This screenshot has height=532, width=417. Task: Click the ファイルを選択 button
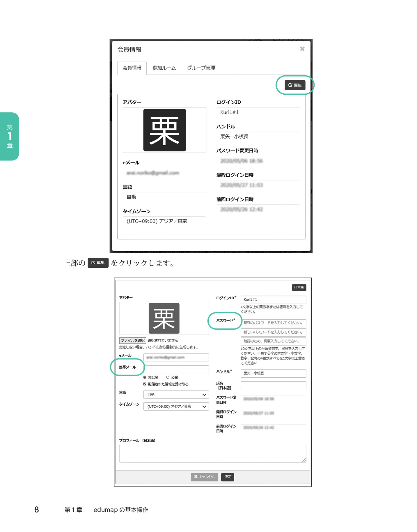click(133, 340)
